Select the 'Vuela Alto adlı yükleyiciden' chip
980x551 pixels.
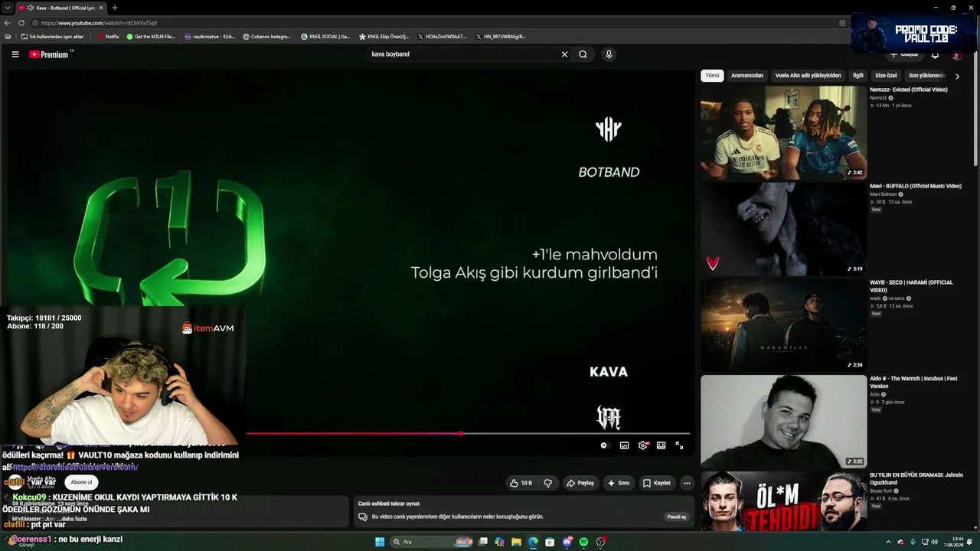pyautogui.click(x=808, y=76)
